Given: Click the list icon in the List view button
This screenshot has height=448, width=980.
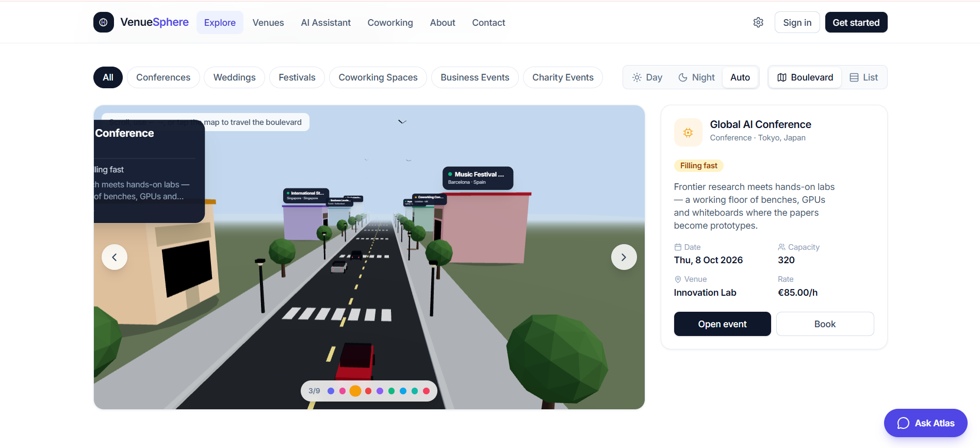Looking at the screenshot, I should (x=854, y=77).
